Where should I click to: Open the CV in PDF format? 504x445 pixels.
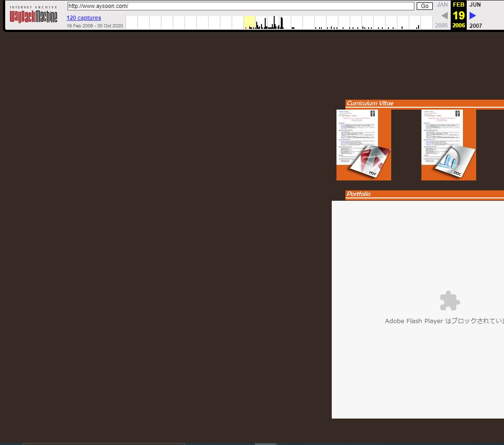[x=363, y=145]
